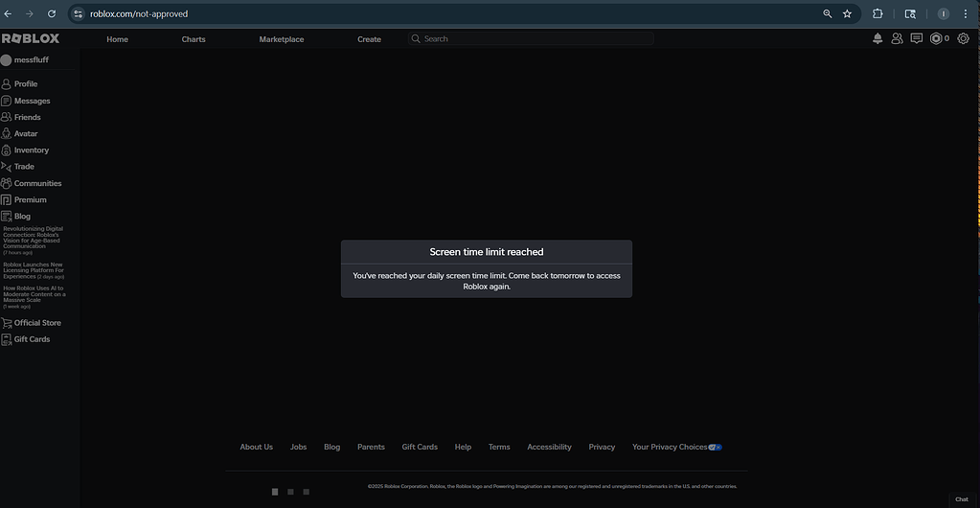The height and width of the screenshot is (508, 980).
Task: Open the Chrome extensions puzzle icon
Action: coord(877,13)
